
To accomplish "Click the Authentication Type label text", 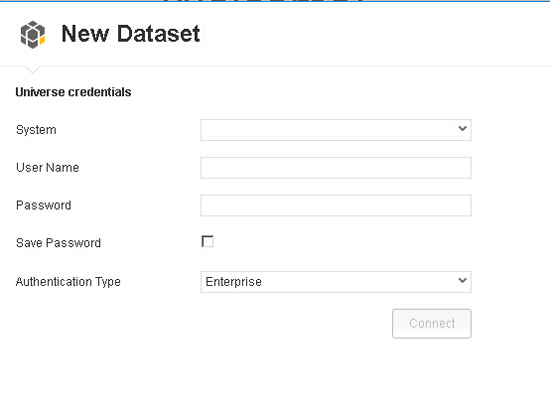I will pyautogui.click(x=68, y=282).
